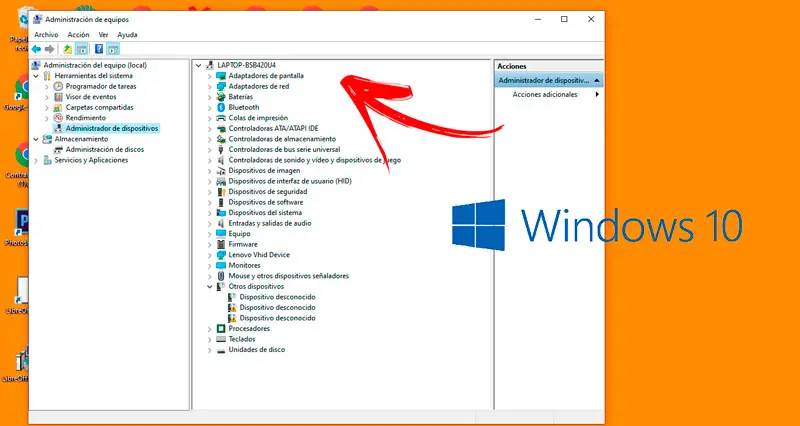Collapse the LAPTOP-BSB420U4 root node
The height and width of the screenshot is (426, 800).
click(x=198, y=65)
